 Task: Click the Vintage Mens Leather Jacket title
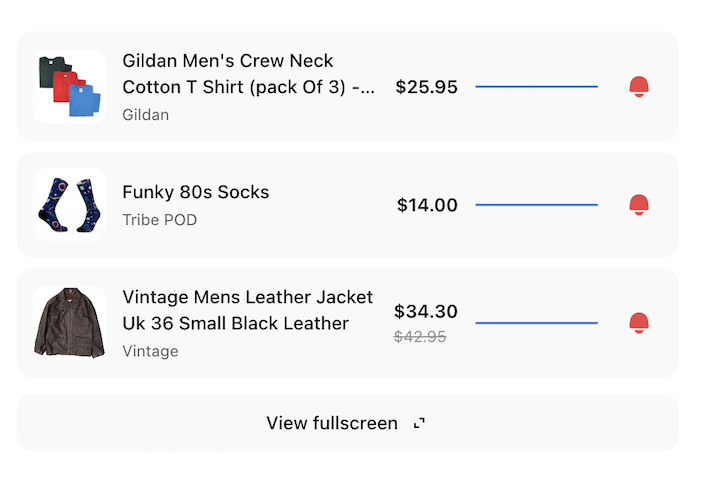coord(247,310)
